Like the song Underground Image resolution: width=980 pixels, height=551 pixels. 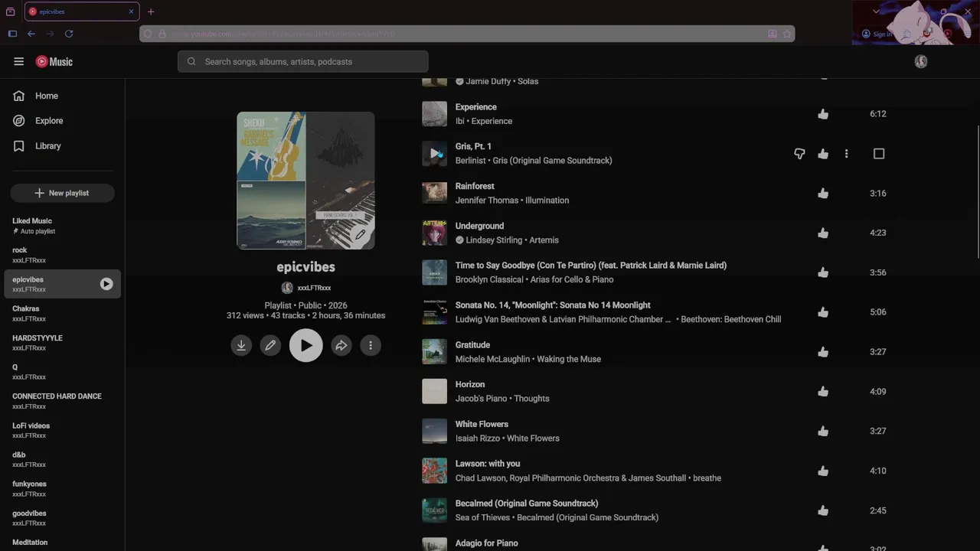pos(823,233)
